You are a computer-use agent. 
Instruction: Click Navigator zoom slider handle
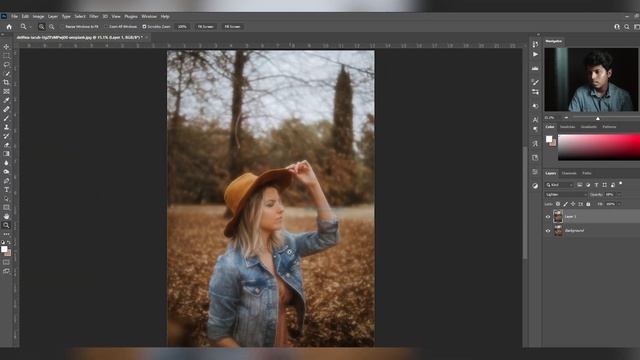tap(598, 118)
